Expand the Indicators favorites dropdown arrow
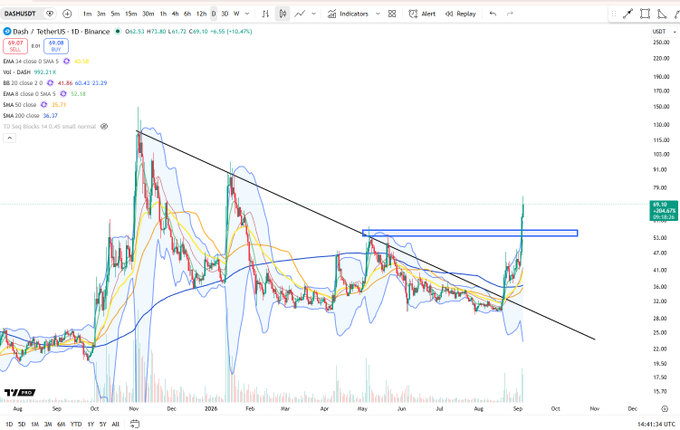 378,14
